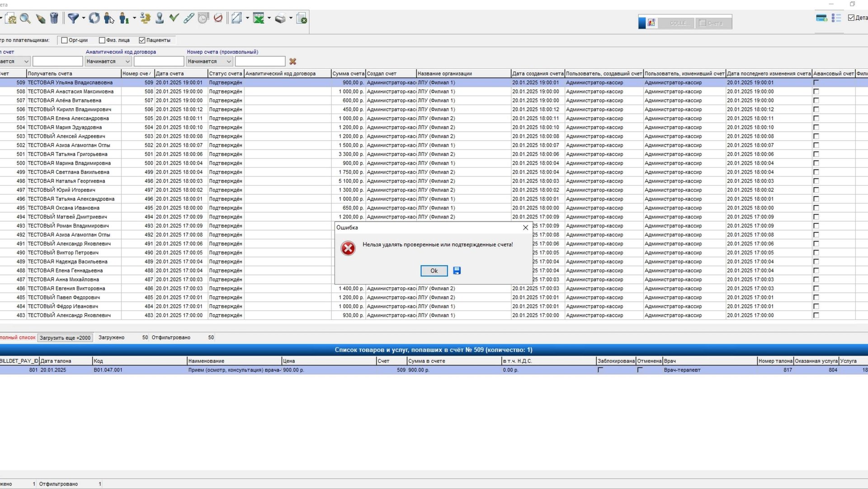The image size is (868, 489).
Task: Enable the Физ. лица checkbox
Action: (x=102, y=40)
